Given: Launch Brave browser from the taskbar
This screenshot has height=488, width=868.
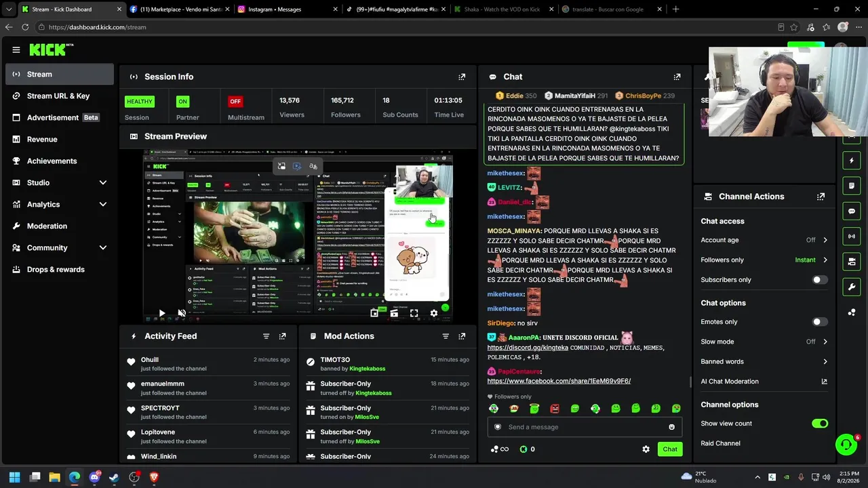Looking at the screenshot, I should click(x=154, y=477).
